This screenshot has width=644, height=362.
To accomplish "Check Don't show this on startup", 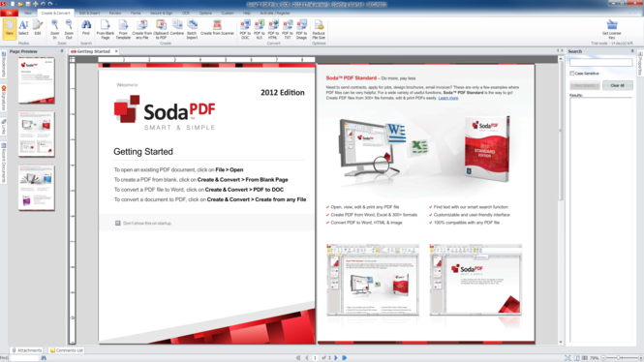I will (118, 223).
